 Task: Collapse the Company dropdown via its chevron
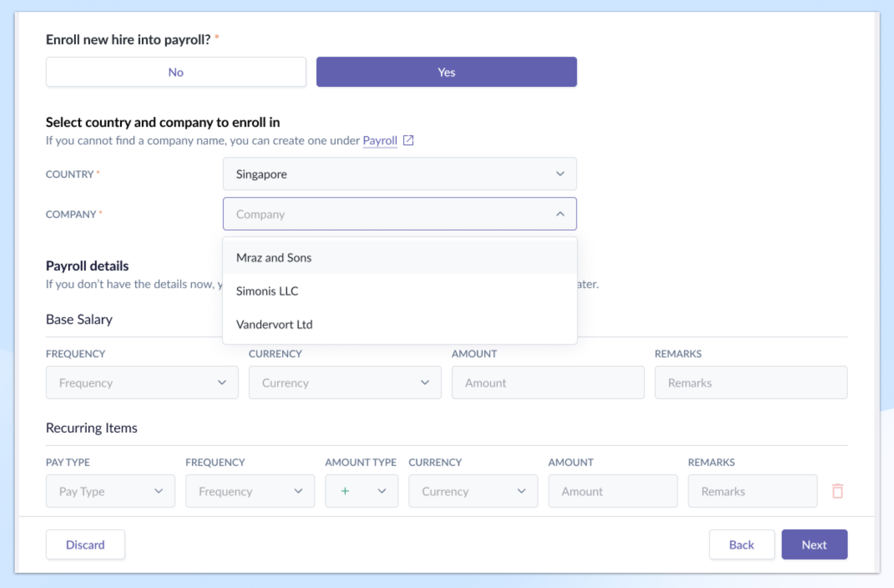560,214
